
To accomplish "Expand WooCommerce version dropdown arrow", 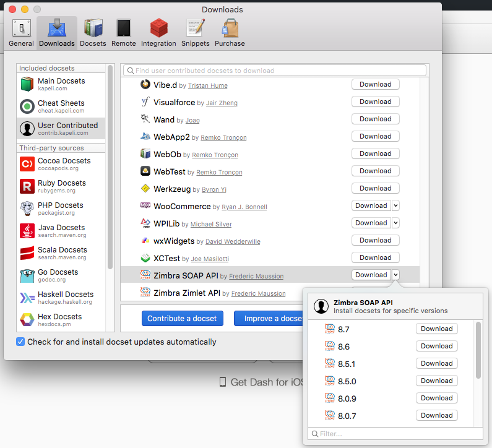I will pos(395,205).
